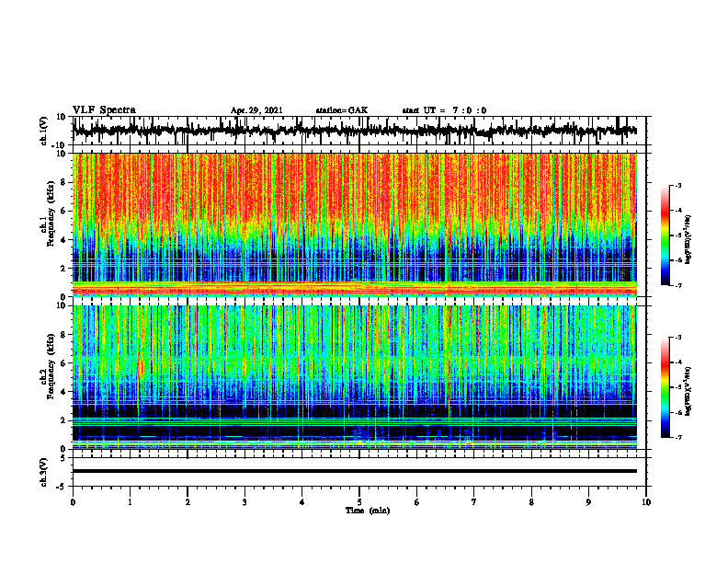This screenshot has width=728, height=563.
Task: Click the time axis tick label "8"
Action: 531,502
